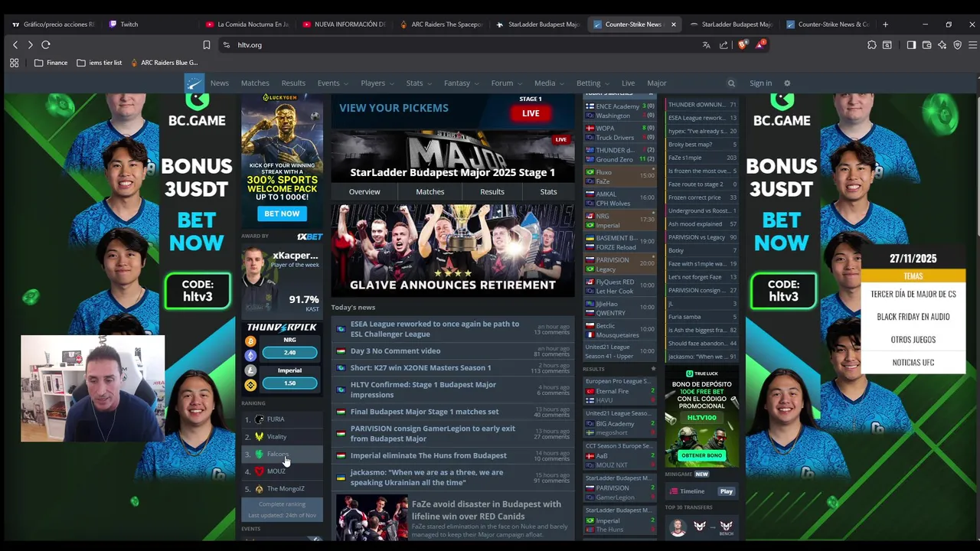Open Brave Shields lion icon

coord(742,45)
